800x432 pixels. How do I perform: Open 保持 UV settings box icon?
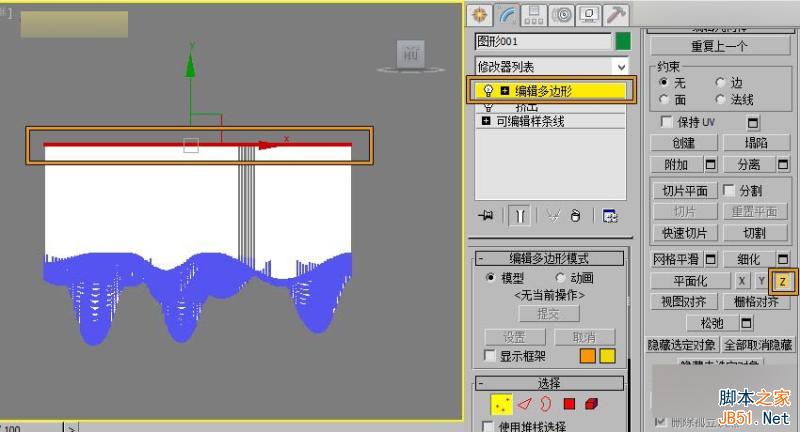[753, 122]
